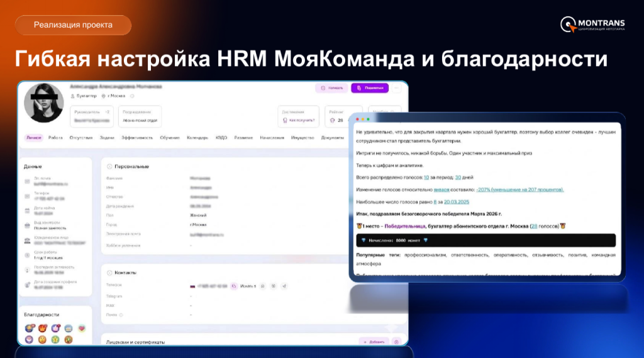Click the pink heart badge in Благодарности
Image resolution: width=644 pixels, height=358 pixels.
click(x=82, y=328)
